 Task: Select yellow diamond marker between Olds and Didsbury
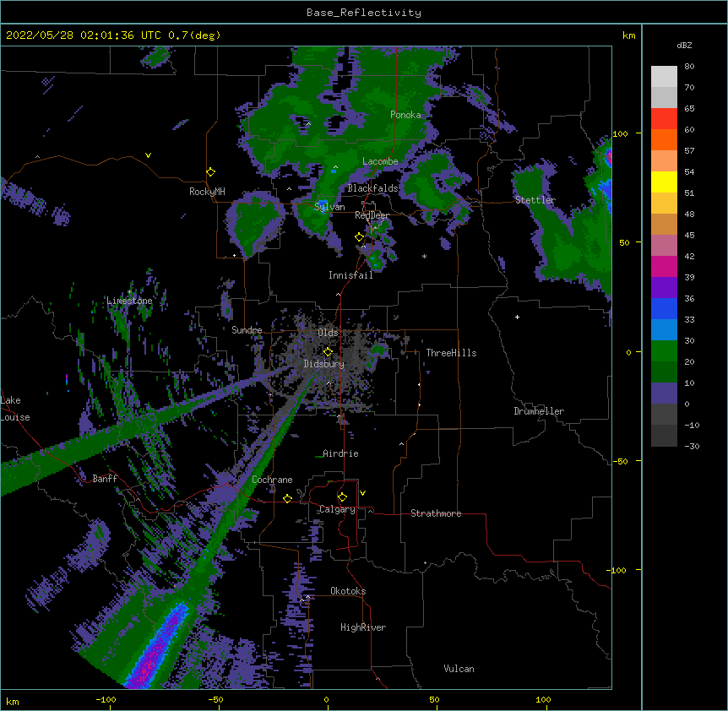(x=328, y=352)
